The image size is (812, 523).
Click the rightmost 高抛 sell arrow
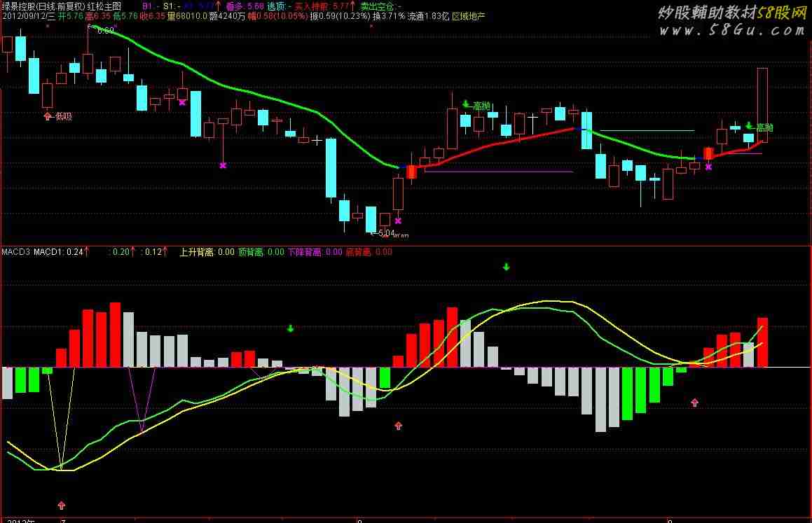coord(749,126)
